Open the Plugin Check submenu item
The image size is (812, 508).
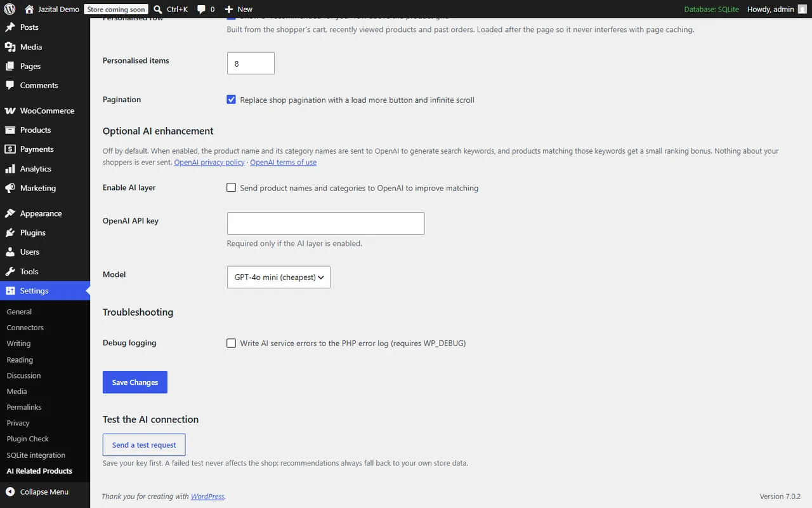28,439
